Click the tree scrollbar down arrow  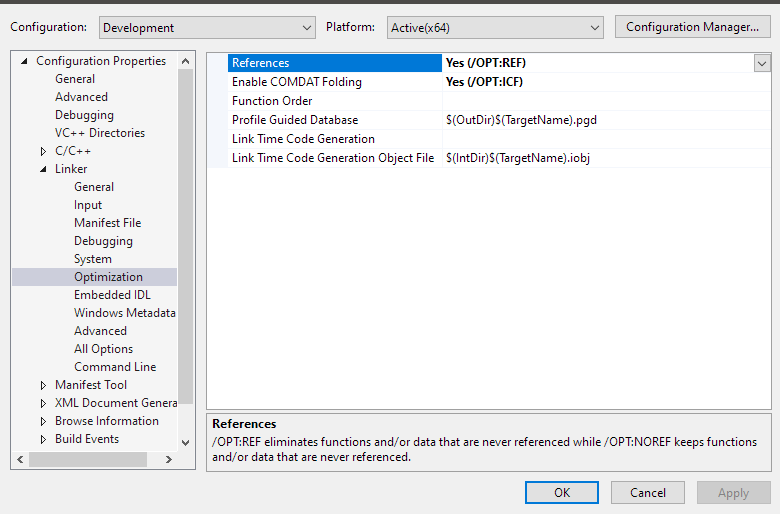(186, 442)
